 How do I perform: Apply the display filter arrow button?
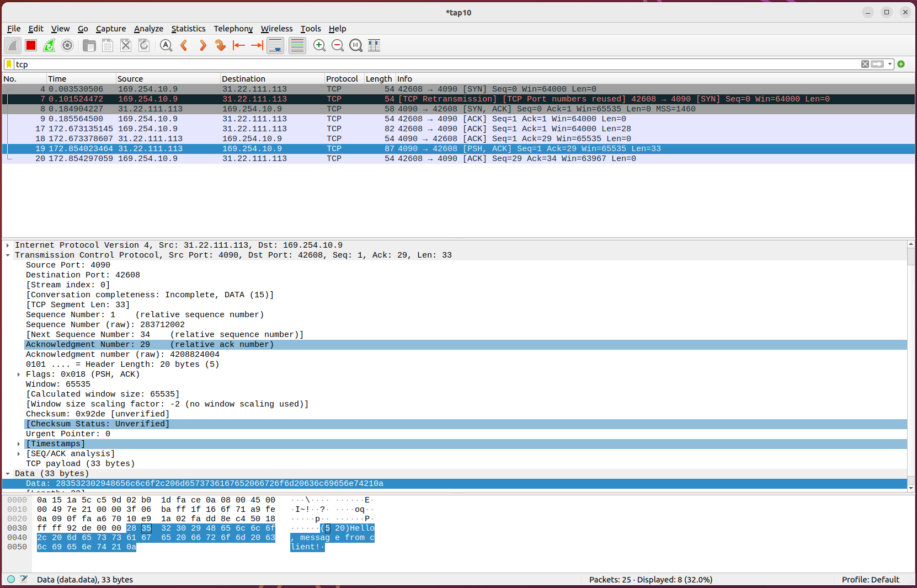877,64
